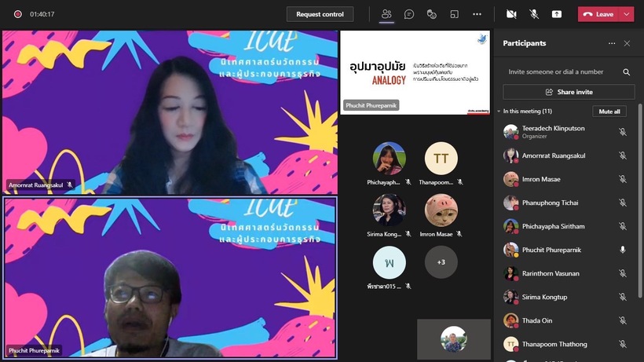Turn on the camera
This screenshot has height=362, width=644.
tap(511, 14)
